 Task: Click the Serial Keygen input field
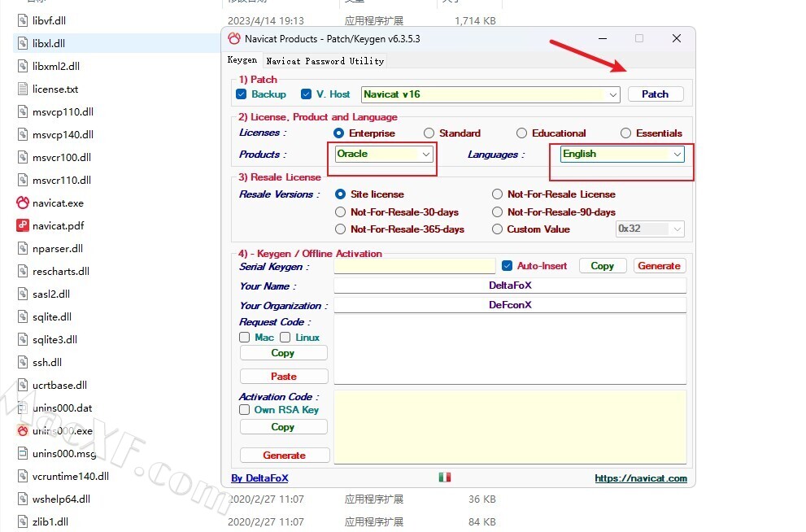414,266
